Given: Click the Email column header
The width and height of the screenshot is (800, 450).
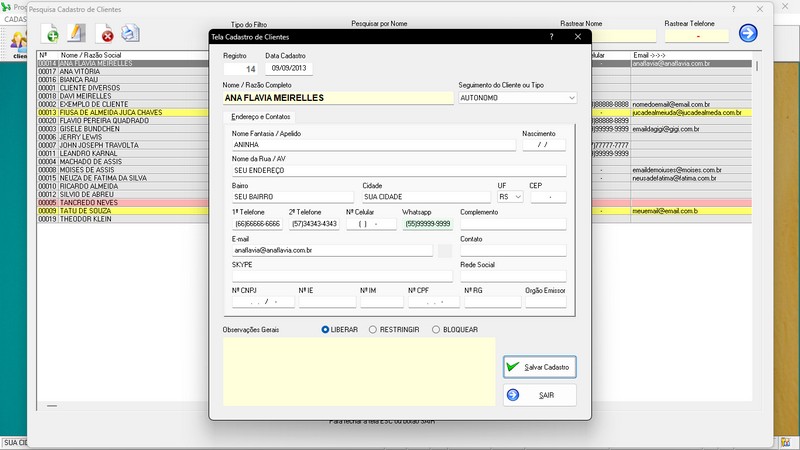Looking at the screenshot, I should (649, 55).
